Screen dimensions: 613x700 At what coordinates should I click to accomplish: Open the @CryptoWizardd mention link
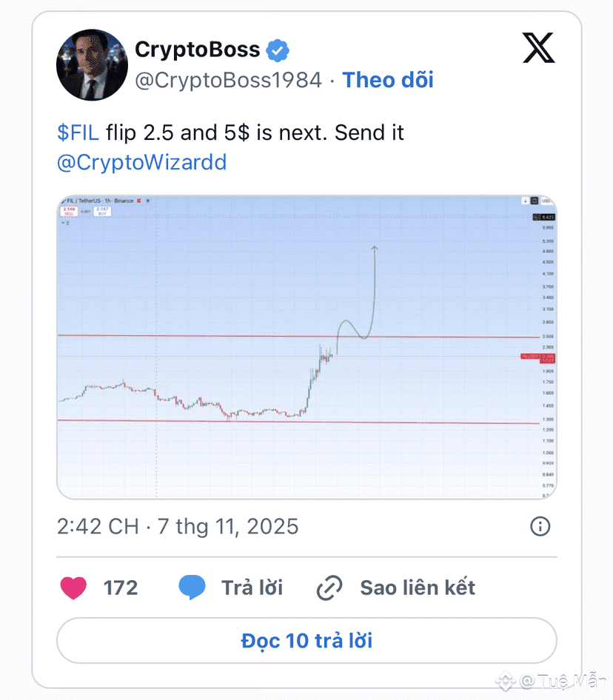[x=141, y=162]
